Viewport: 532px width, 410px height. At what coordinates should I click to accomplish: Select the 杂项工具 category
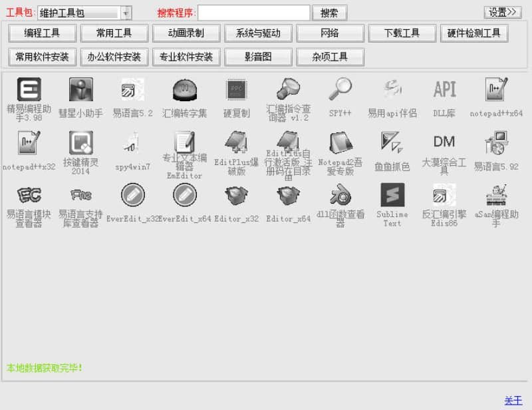click(330, 57)
